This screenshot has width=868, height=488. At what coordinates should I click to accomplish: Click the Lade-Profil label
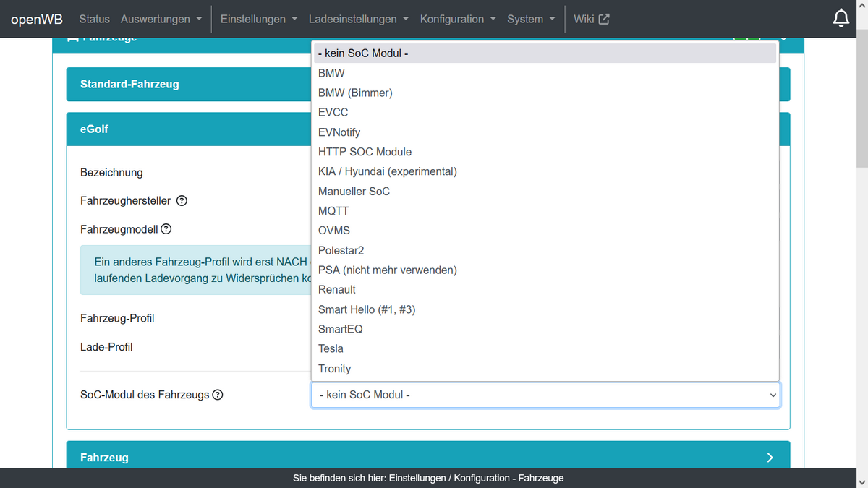pyautogui.click(x=106, y=347)
